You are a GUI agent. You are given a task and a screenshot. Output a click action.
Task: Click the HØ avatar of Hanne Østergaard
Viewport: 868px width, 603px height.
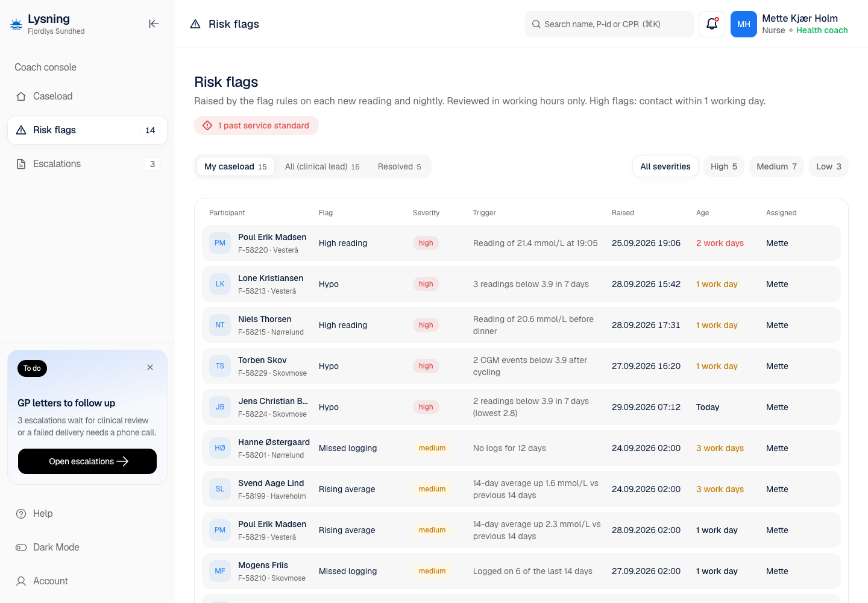point(220,448)
